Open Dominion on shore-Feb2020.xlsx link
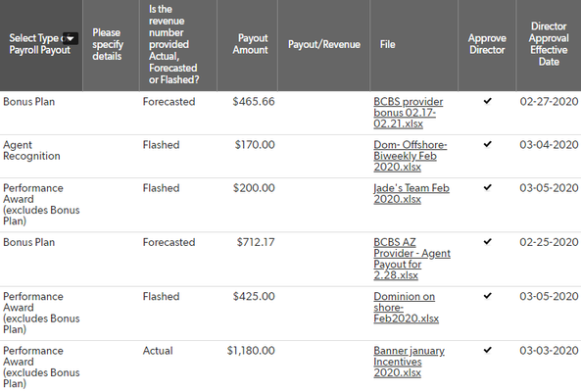This screenshot has height=392, width=581. (406, 308)
